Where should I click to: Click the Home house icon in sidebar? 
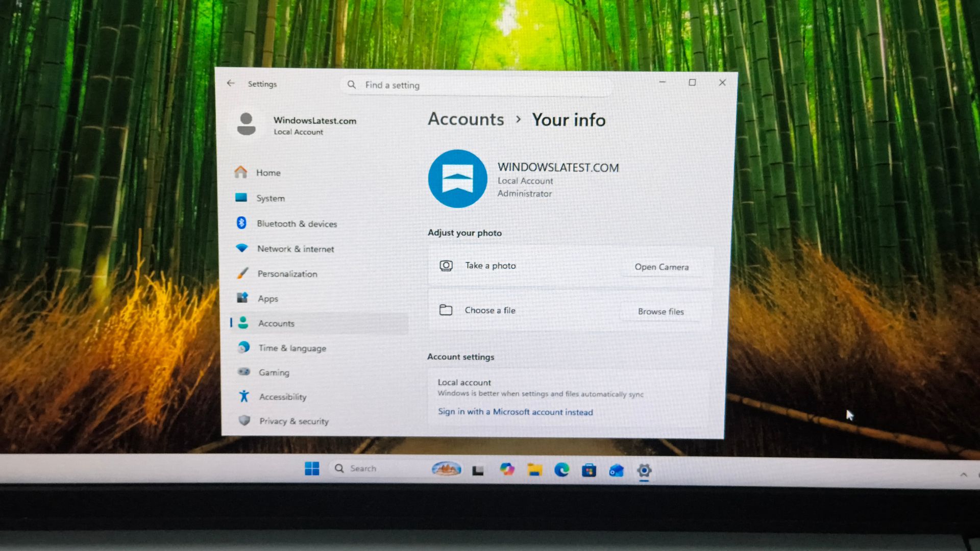[x=241, y=172]
